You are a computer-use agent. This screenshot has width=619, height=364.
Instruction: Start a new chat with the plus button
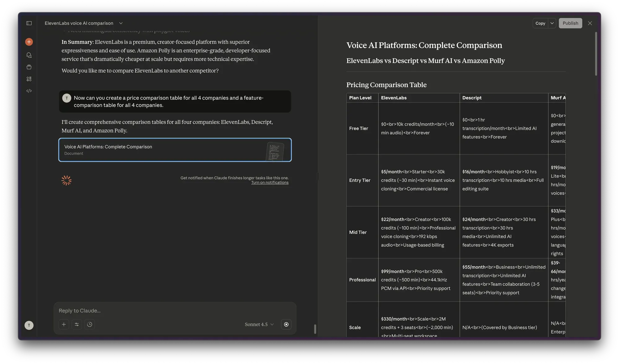(29, 41)
